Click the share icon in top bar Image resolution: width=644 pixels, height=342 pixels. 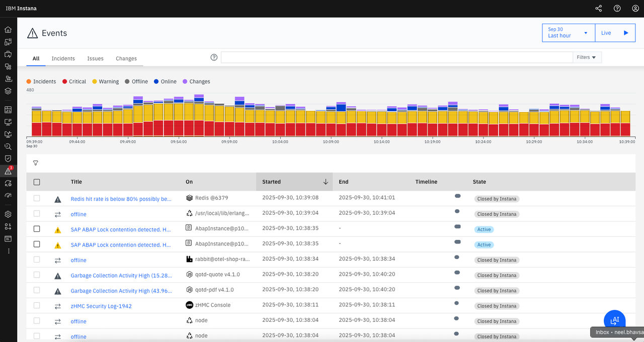(x=598, y=9)
